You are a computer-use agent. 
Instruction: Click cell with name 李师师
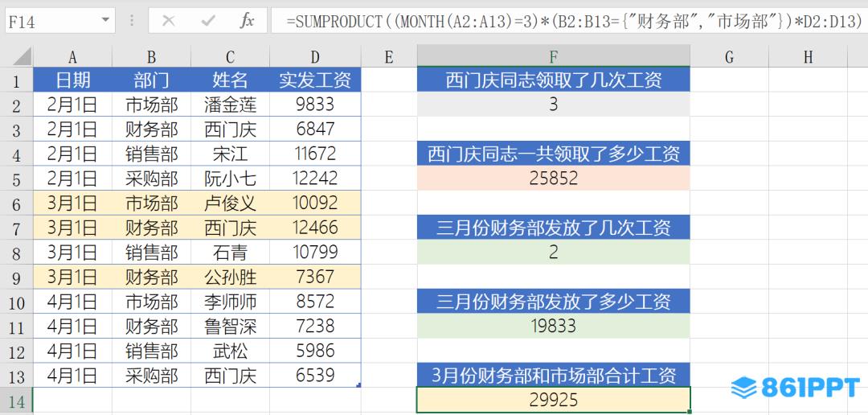pos(231,302)
